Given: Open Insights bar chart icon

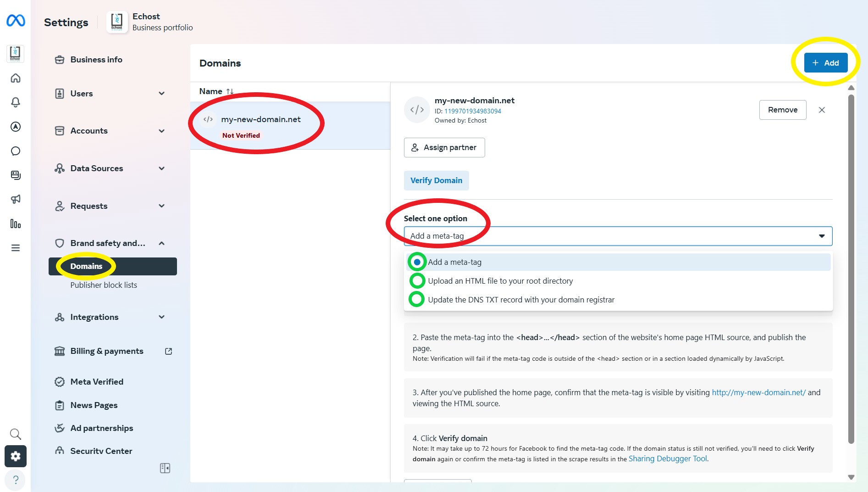Looking at the screenshot, I should 16,224.
